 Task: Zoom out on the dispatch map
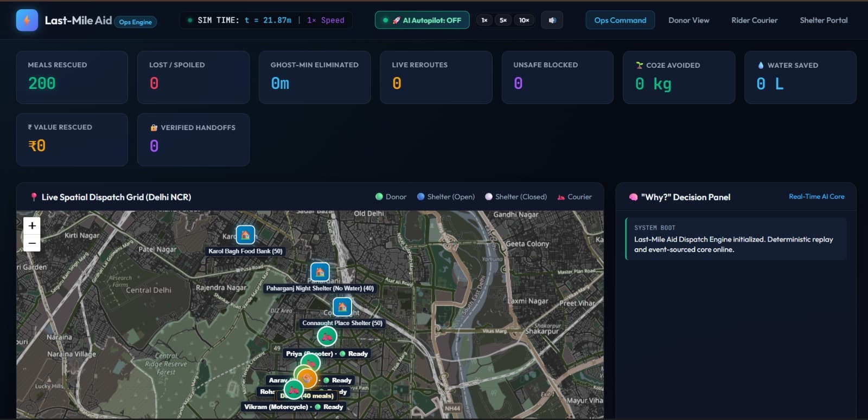[x=32, y=243]
